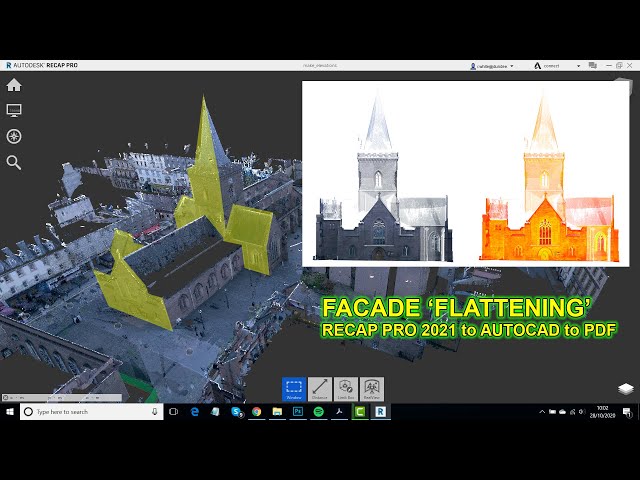Open Skype from the taskbar

237,412
